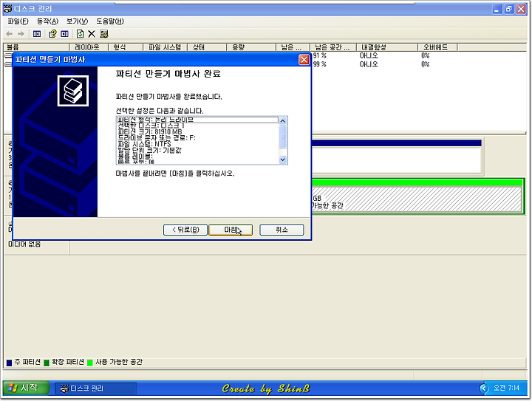Close the 디스크 관리 window
This screenshot has width=532, height=401.
pyautogui.click(x=521, y=9)
